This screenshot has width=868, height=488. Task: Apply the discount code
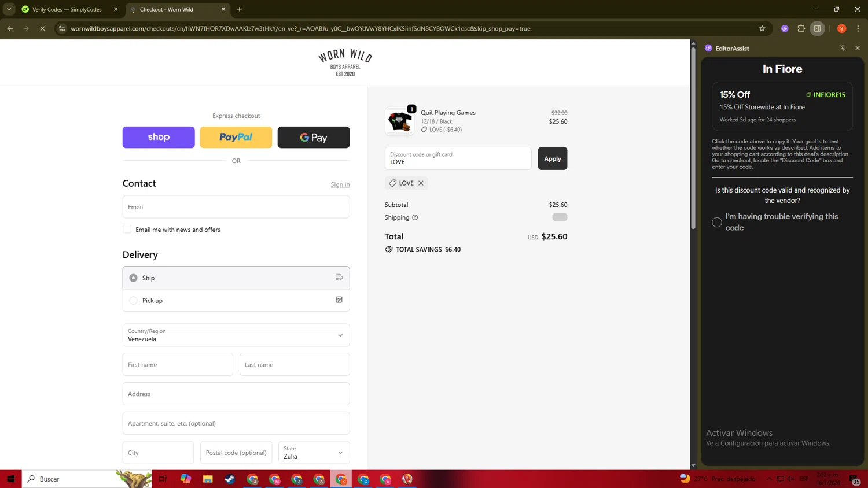553,158
